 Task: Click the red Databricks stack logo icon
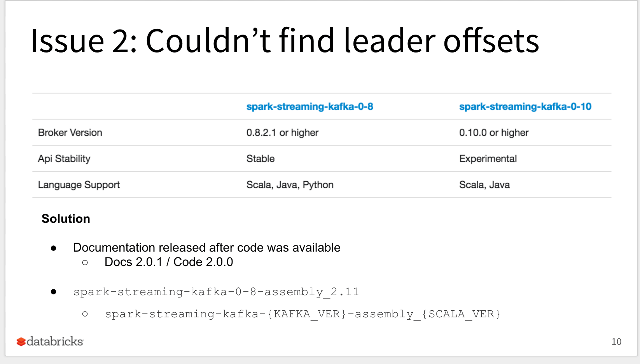(x=21, y=342)
